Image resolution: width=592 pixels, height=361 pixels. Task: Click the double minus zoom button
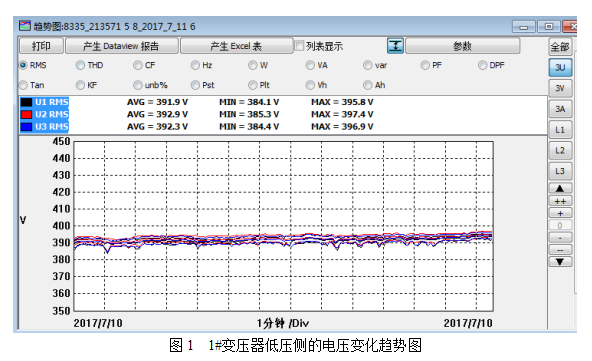(x=560, y=250)
